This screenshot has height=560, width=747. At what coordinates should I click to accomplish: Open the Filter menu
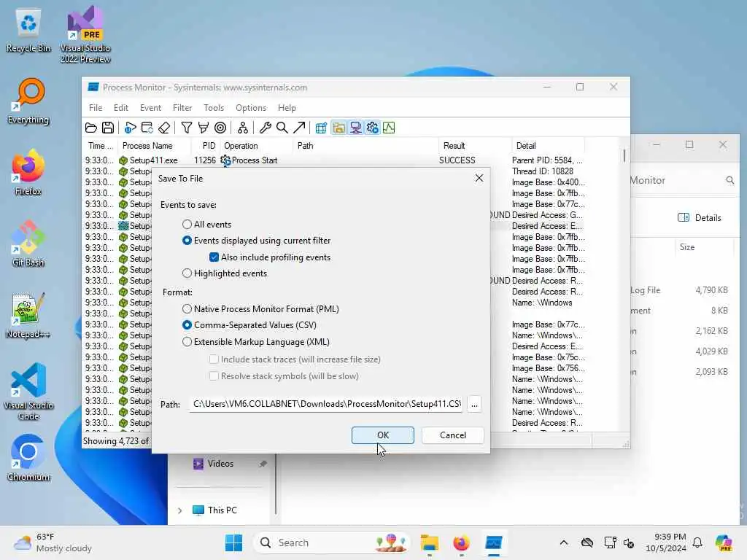tap(182, 108)
